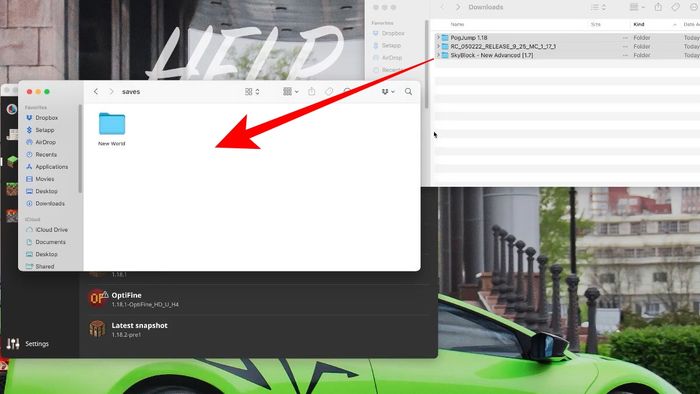The image size is (700, 394).
Task: Change icon view mode in saves window
Action: click(x=252, y=91)
